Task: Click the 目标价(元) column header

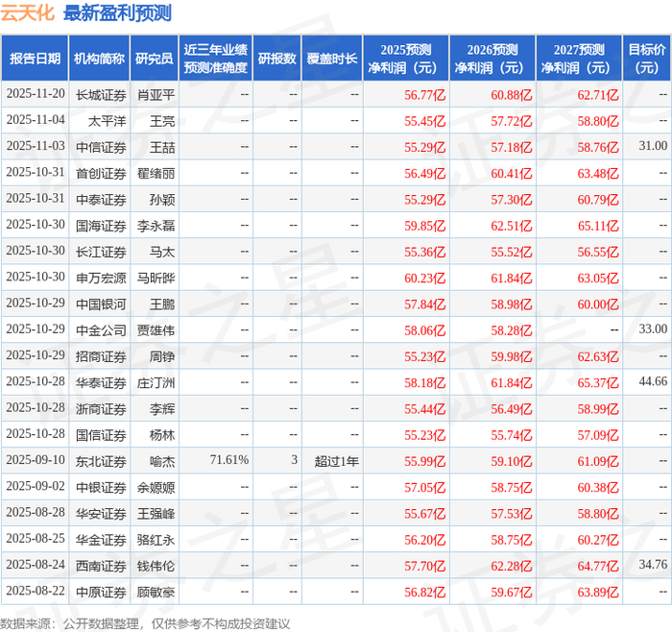Action: click(x=647, y=59)
